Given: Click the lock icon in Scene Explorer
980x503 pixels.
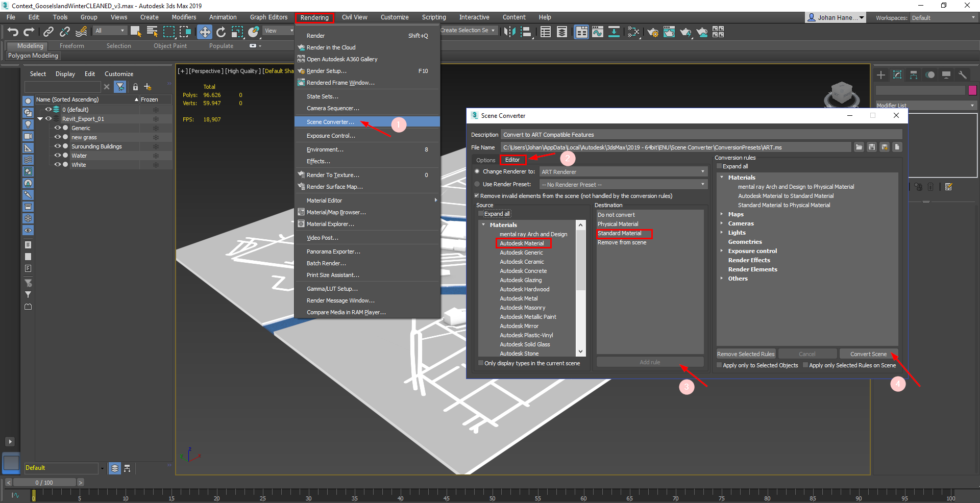Looking at the screenshot, I should [x=135, y=87].
